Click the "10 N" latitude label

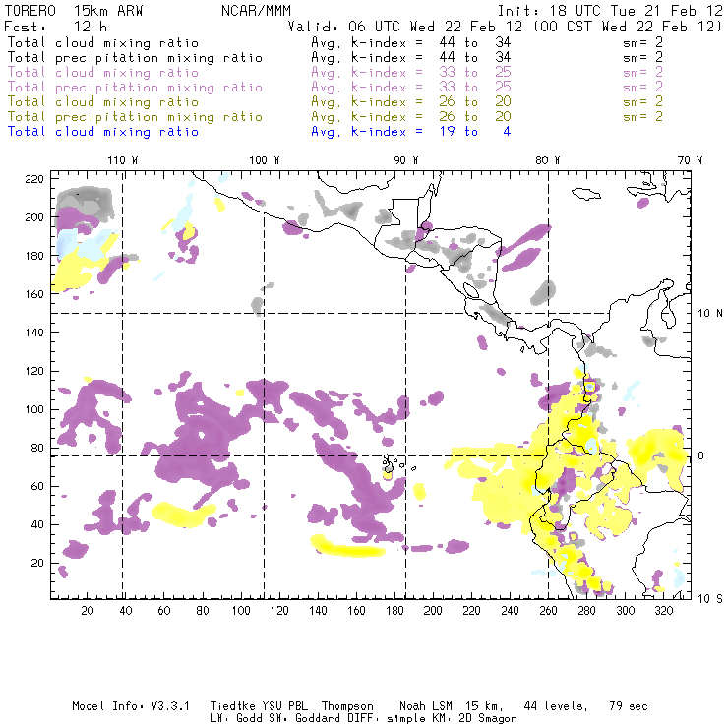710,314
